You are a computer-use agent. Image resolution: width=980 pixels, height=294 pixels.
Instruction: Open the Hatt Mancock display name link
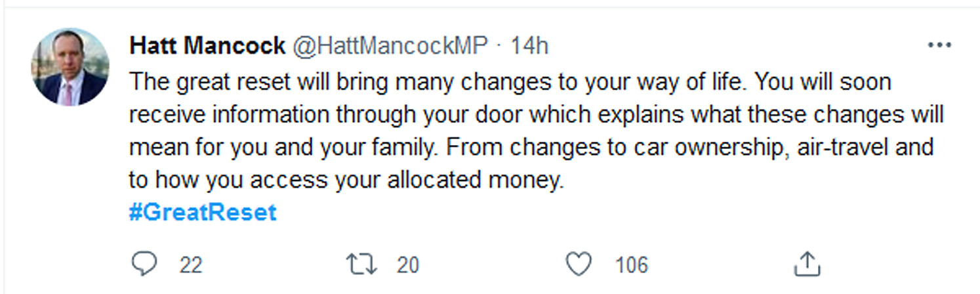207,46
